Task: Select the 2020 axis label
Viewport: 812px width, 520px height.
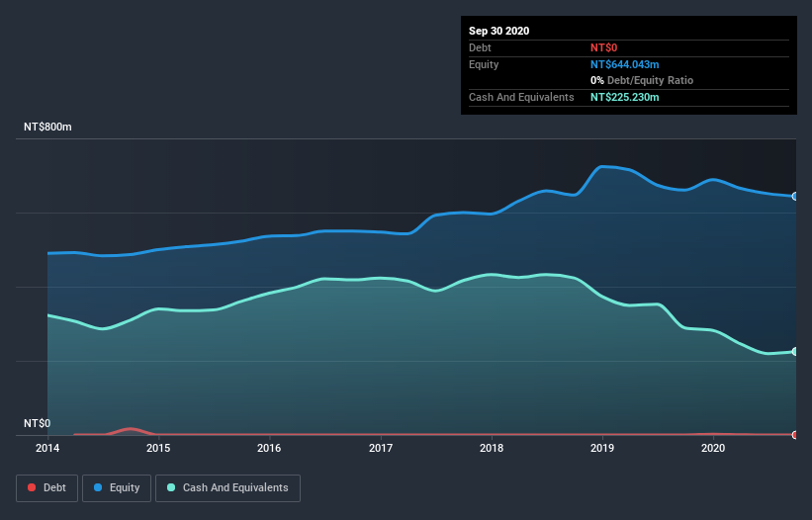Action: 713,448
